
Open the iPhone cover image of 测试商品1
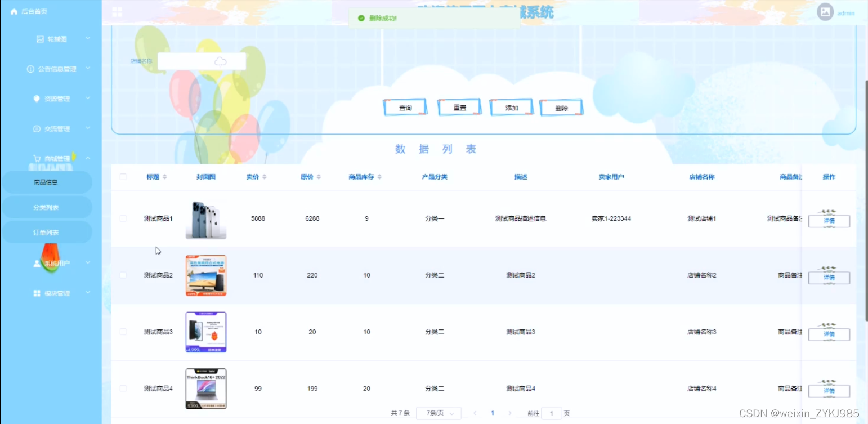click(x=206, y=218)
